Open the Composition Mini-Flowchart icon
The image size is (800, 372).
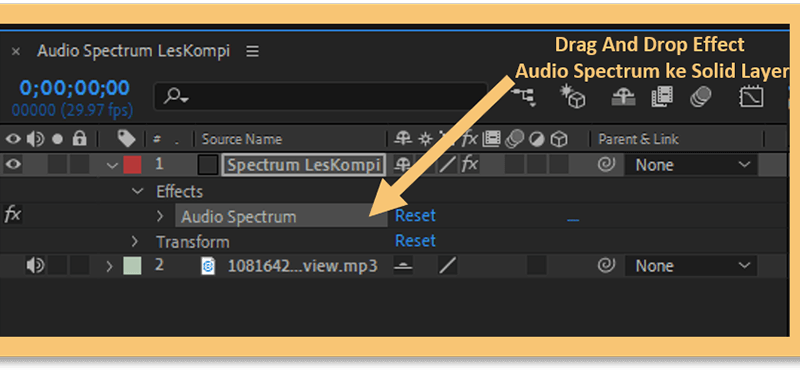pyautogui.click(x=524, y=96)
